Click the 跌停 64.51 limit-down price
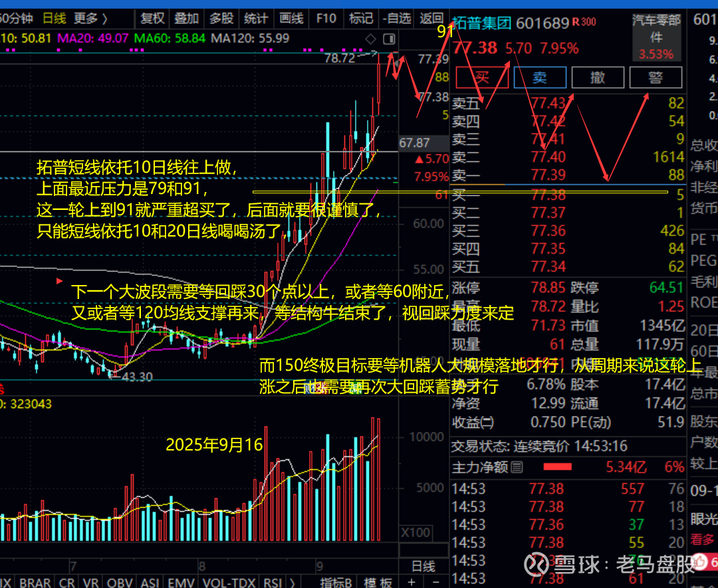 point(667,288)
